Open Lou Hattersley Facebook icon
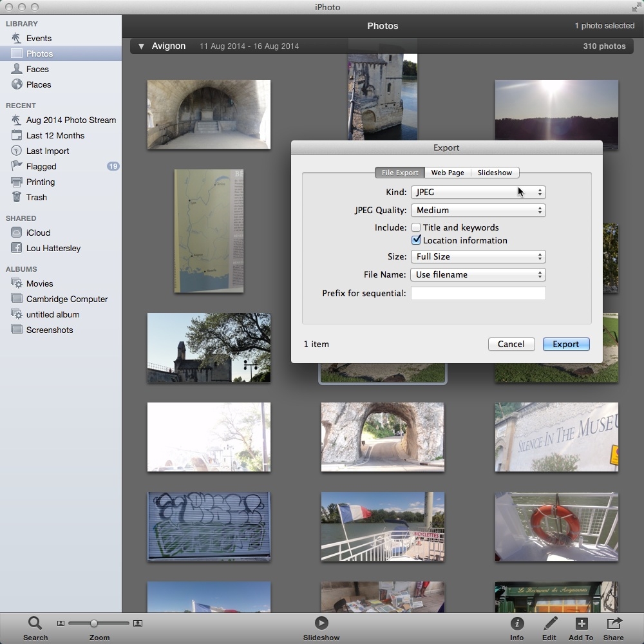The image size is (644, 644). 17,248
